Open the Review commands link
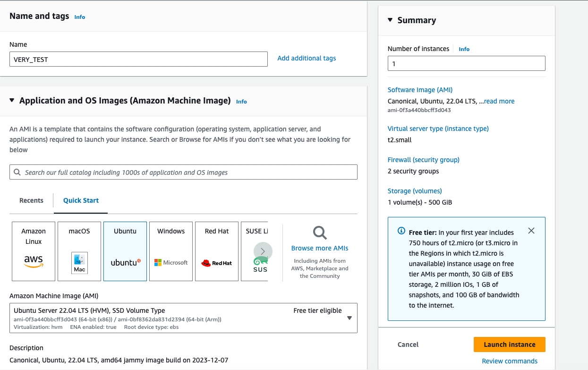Viewport: 588px width, 370px height. [510, 361]
